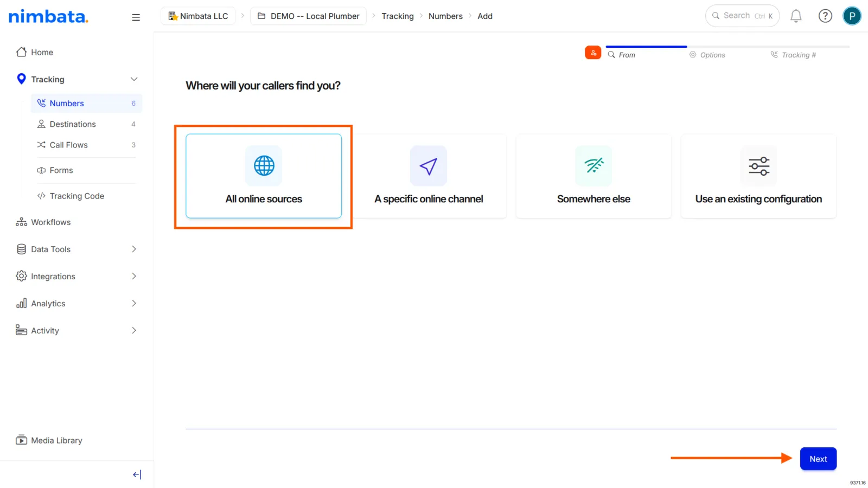
Task: Click the Next button
Action: (x=818, y=459)
